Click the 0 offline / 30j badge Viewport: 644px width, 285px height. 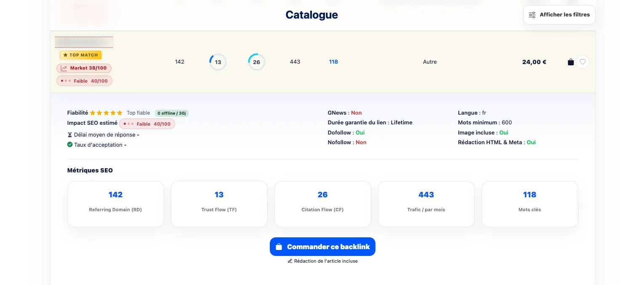[172, 113]
